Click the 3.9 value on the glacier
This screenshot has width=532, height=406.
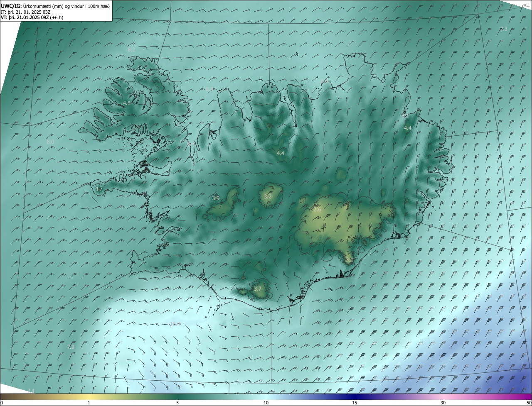click(216, 198)
